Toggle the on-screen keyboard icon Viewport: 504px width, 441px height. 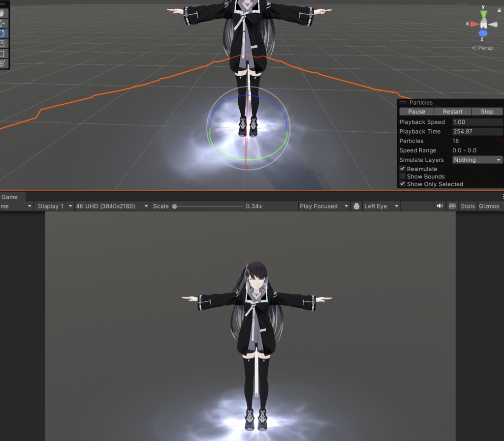click(x=451, y=206)
